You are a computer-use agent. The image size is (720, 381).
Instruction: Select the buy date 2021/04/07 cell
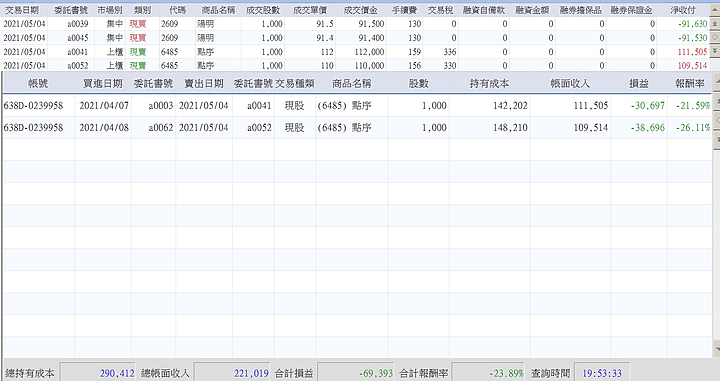point(103,106)
